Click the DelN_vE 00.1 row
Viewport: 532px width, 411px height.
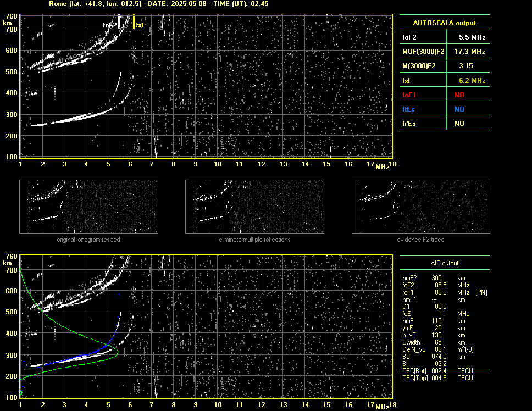[438, 349]
